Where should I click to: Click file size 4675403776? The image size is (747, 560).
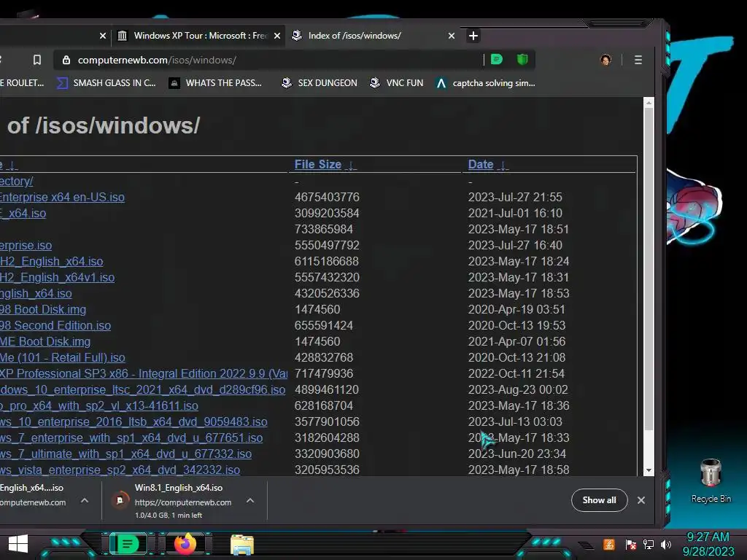(327, 197)
